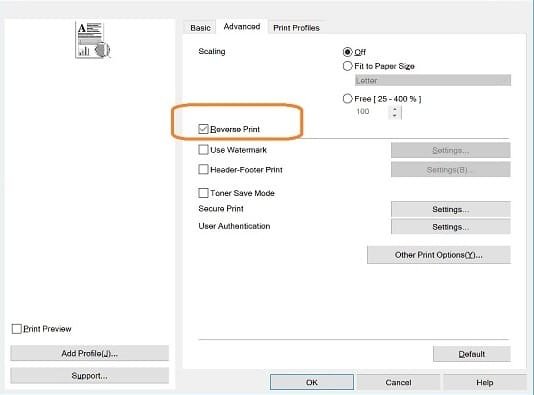This screenshot has width=534, height=395.
Task: Click Add Profile(J) button
Action: [x=90, y=353]
